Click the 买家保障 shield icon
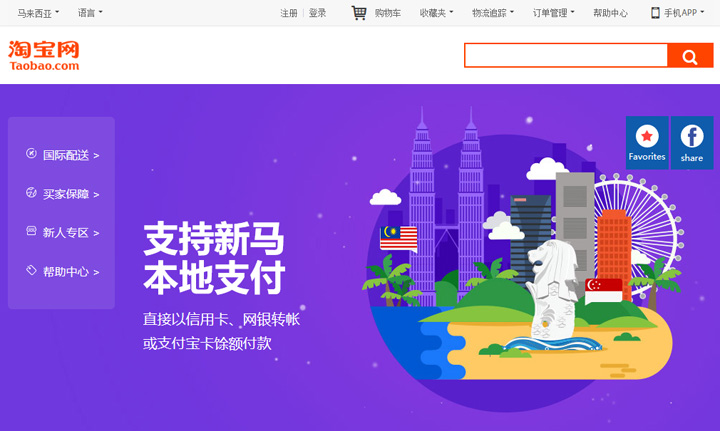 click(x=31, y=192)
